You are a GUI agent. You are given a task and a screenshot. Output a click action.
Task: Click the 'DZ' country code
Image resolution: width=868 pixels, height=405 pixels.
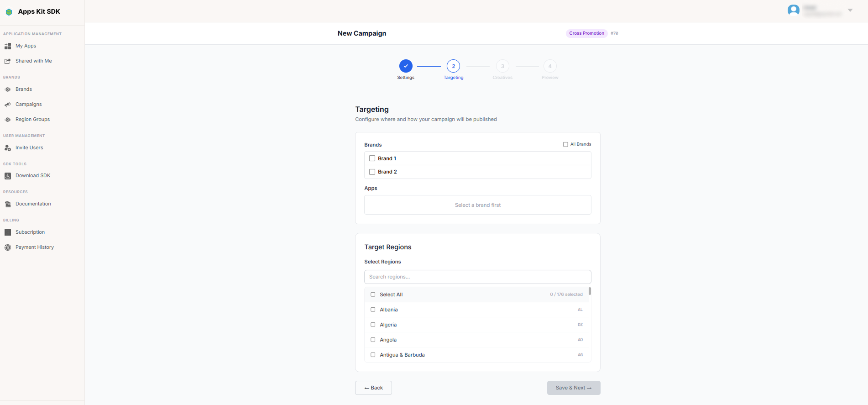(x=580, y=325)
